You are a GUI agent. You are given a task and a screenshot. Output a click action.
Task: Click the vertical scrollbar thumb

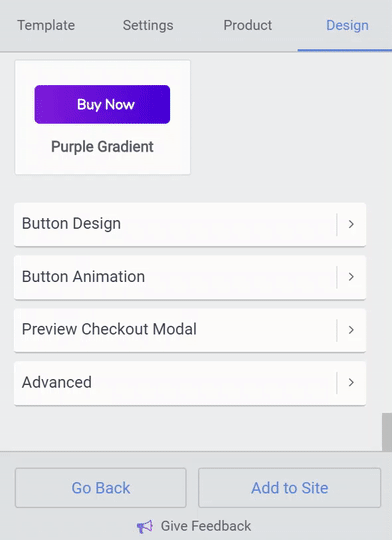[x=387, y=432]
